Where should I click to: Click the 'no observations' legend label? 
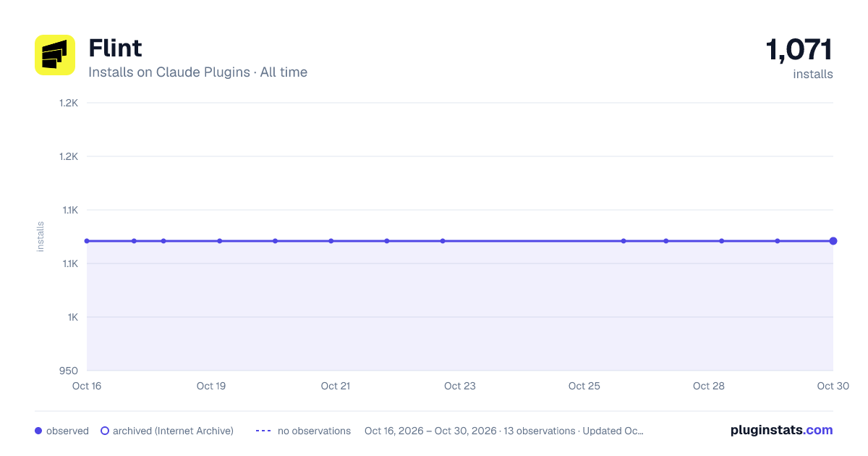click(x=314, y=431)
